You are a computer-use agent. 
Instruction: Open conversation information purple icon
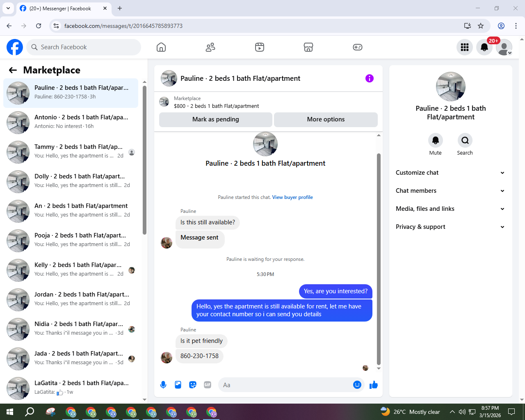pos(370,78)
